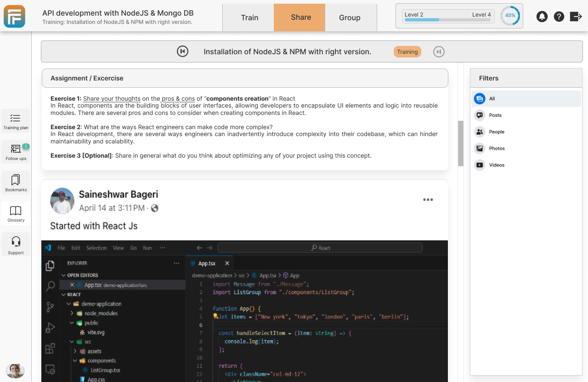This screenshot has height=382, width=588.
Task: Switch to the Train tab
Action: 249,17
